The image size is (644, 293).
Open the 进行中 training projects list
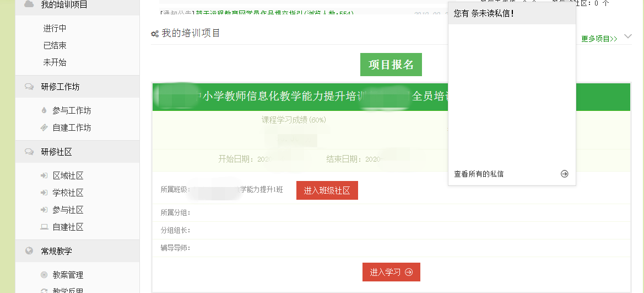tap(55, 28)
